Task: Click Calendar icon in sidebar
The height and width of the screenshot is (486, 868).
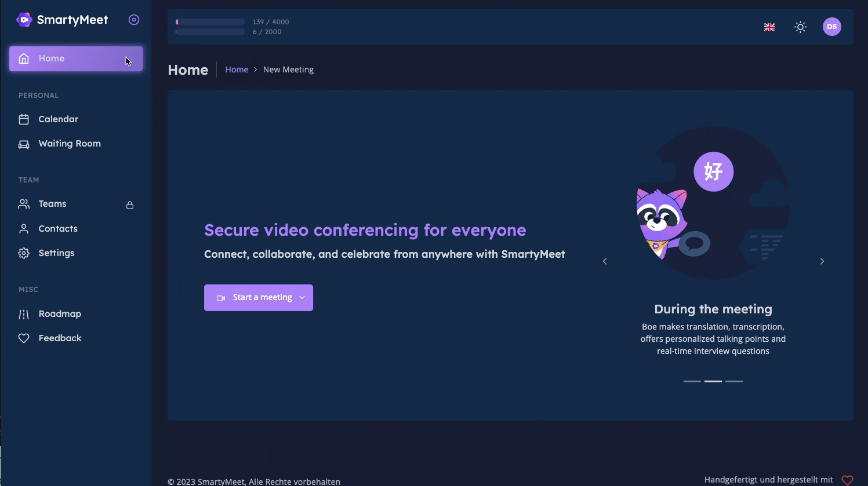Action: click(24, 119)
